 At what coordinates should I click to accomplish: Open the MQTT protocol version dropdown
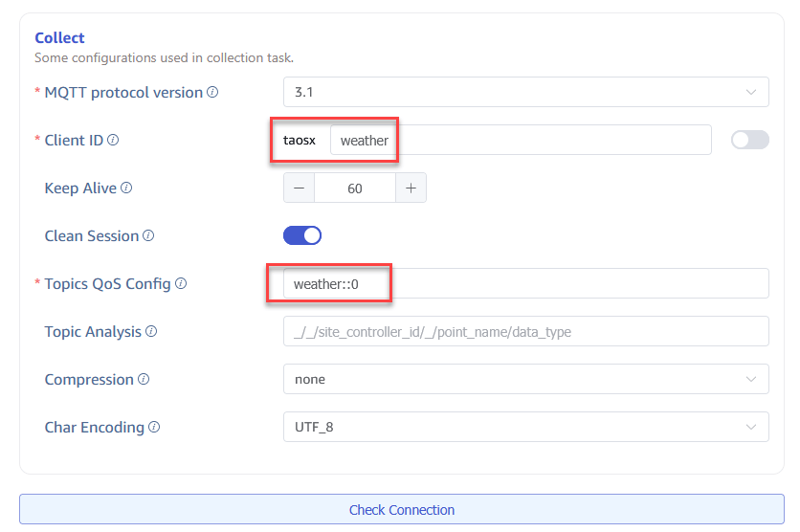525,93
